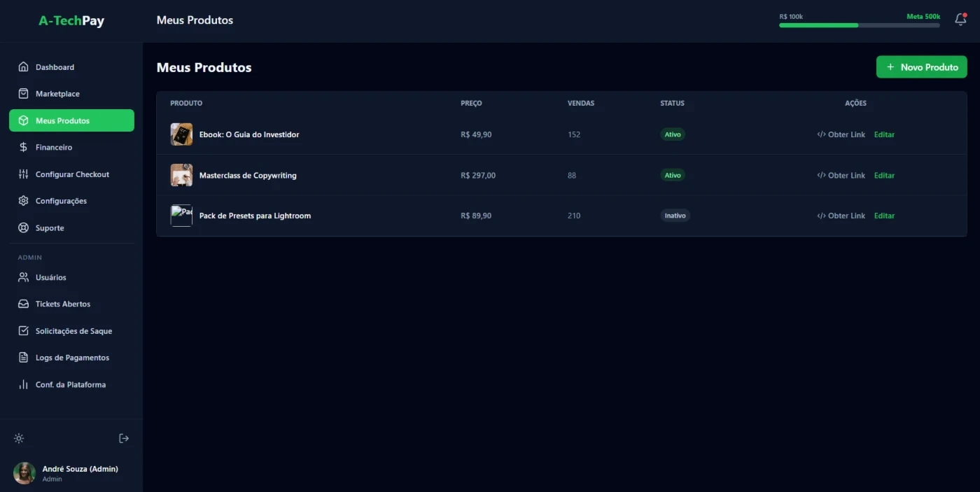Click the Financeiro dollar icon
Viewport: 980px width, 492px height.
tap(23, 148)
